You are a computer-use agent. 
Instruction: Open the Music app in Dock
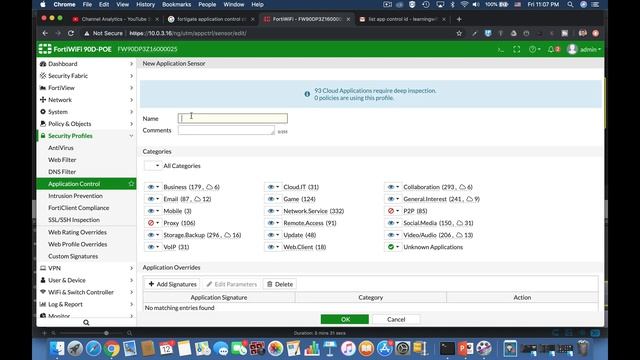click(348, 349)
